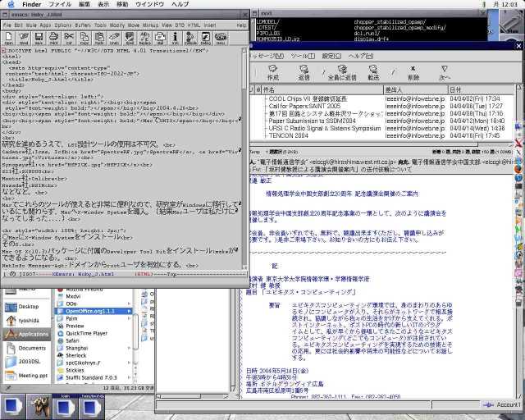Click the Undo eraser icon in XEmacs
Viewport: 525px width, 420px height.
[114, 39]
